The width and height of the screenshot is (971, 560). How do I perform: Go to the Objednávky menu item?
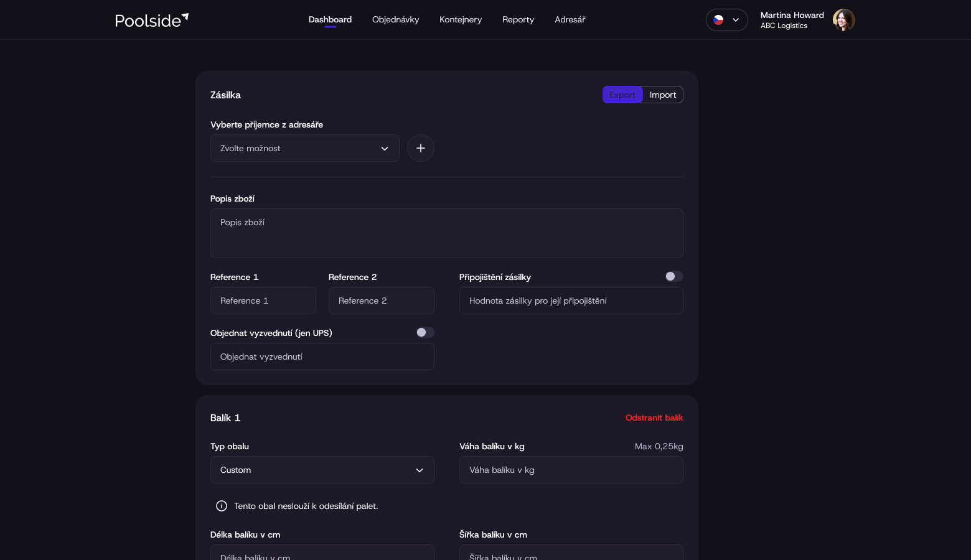[x=395, y=20]
